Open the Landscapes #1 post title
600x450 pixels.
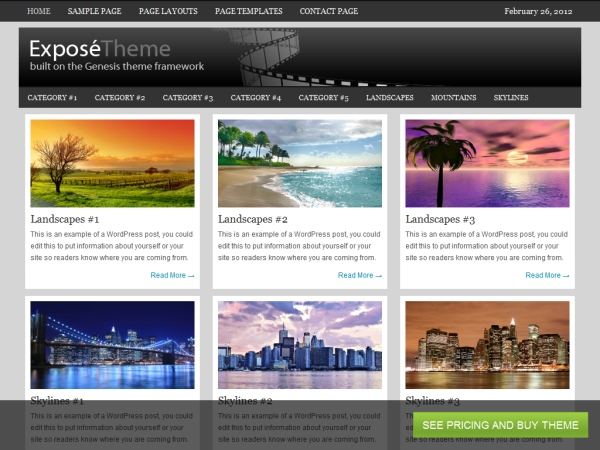65,219
